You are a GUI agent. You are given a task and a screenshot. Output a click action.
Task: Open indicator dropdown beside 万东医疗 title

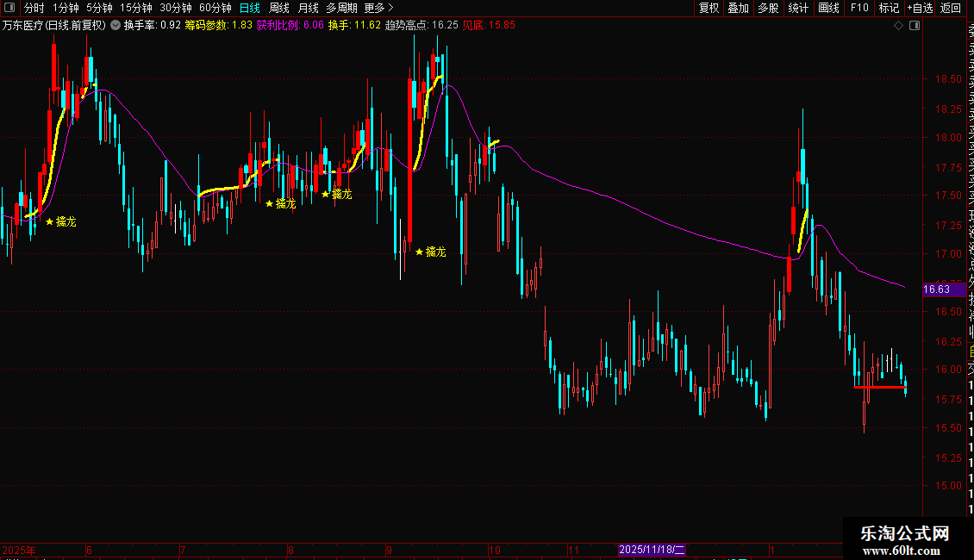click(x=116, y=26)
